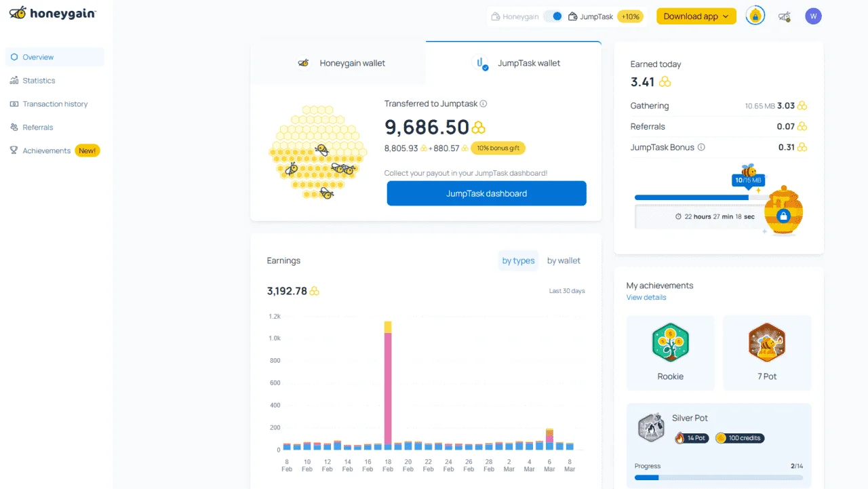Viewport: 868px width, 489px height.
Task: Click info icon beside JumpTask Bonus
Action: [x=701, y=147]
